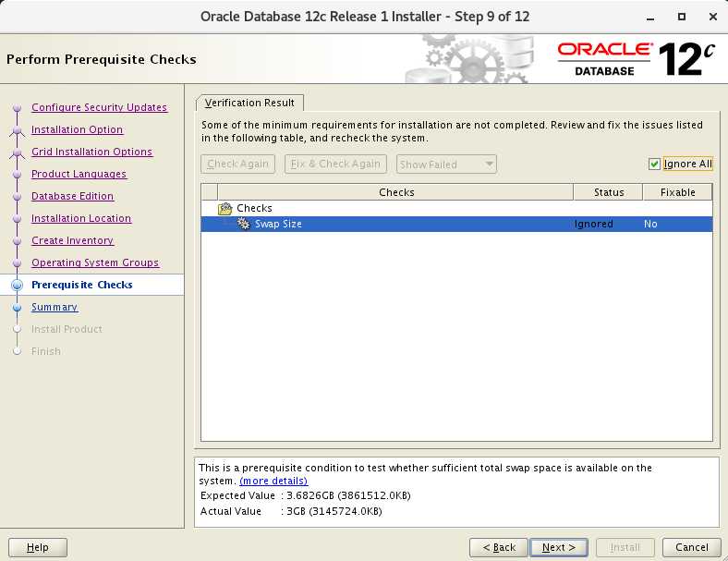This screenshot has height=561, width=728.
Task: Open Help for the installer
Action: 38,547
